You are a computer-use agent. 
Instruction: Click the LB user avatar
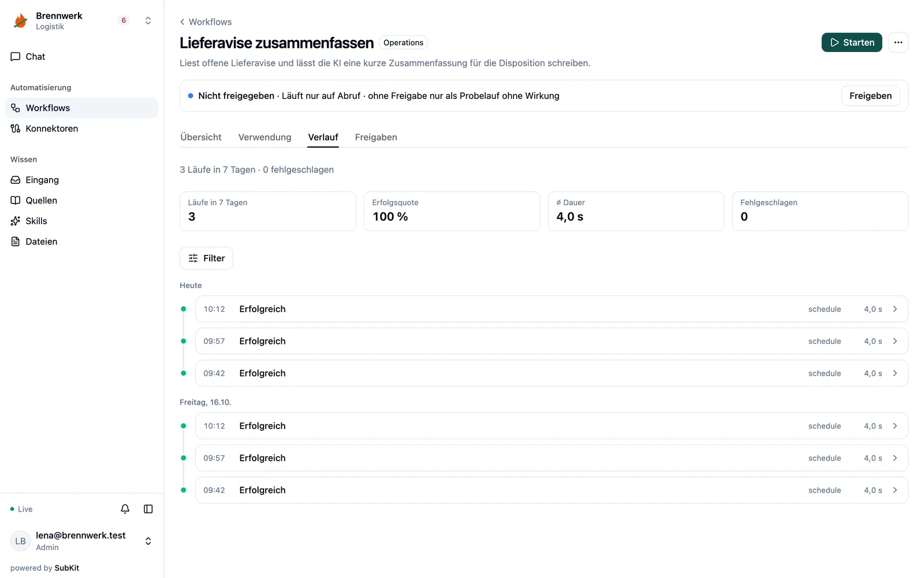click(x=21, y=541)
